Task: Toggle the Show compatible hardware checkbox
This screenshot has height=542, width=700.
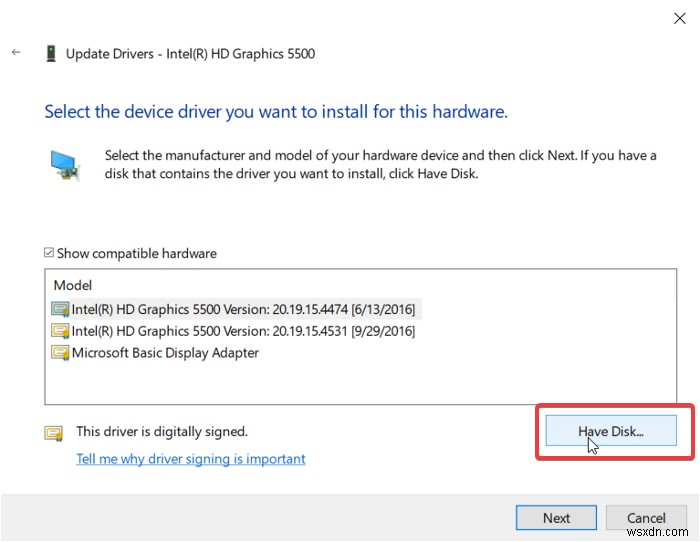Action: click(49, 254)
